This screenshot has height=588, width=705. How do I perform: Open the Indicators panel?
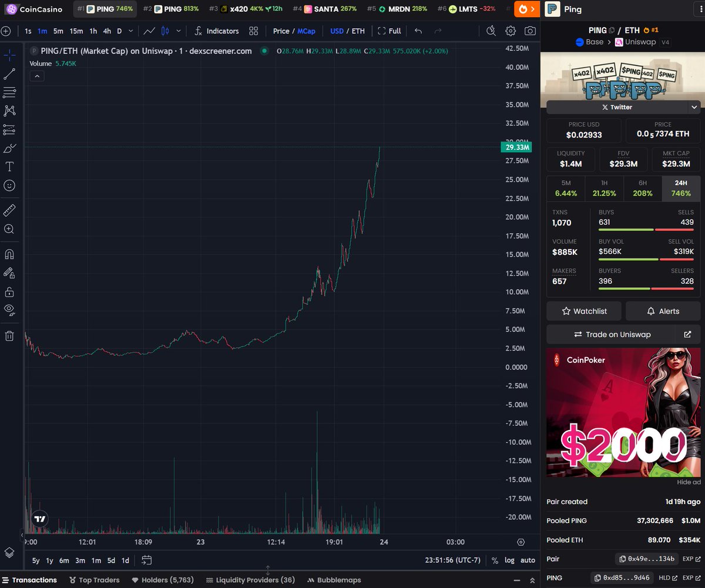[x=217, y=31]
